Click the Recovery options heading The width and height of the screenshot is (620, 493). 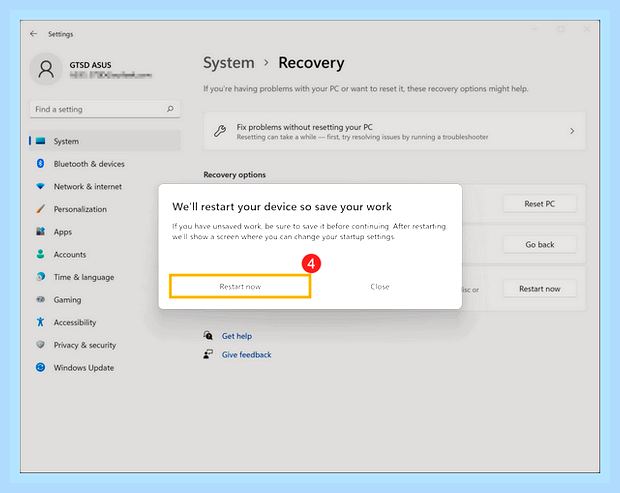point(234,175)
